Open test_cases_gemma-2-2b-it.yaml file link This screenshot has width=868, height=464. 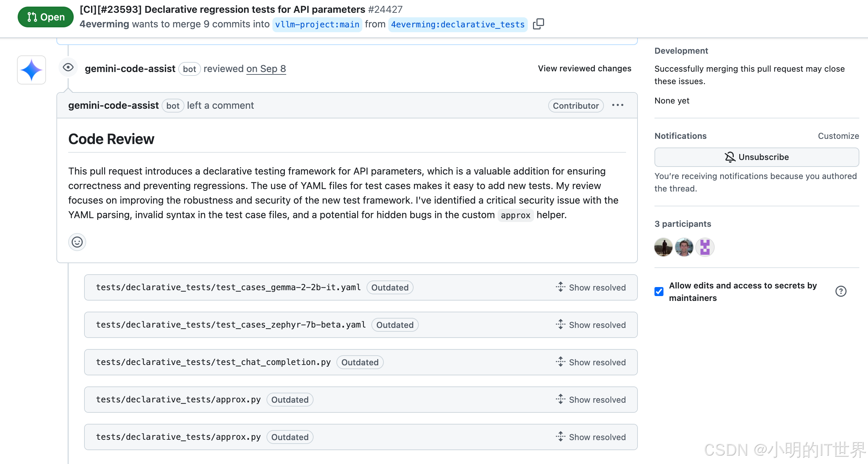228,287
